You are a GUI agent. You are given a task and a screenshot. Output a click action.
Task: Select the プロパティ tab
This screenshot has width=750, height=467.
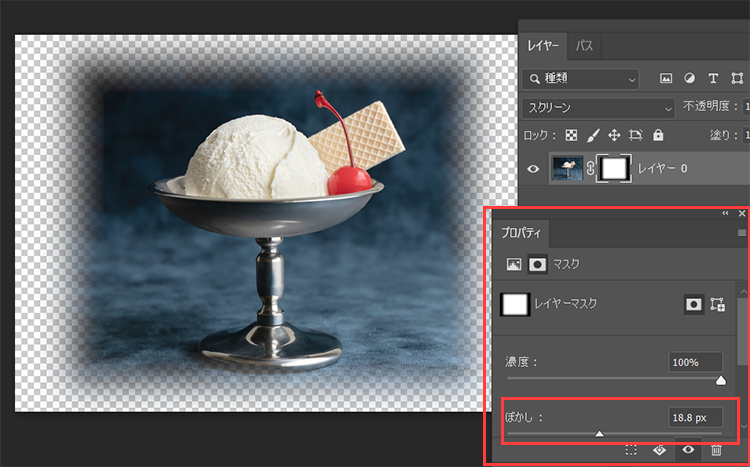[x=521, y=233]
